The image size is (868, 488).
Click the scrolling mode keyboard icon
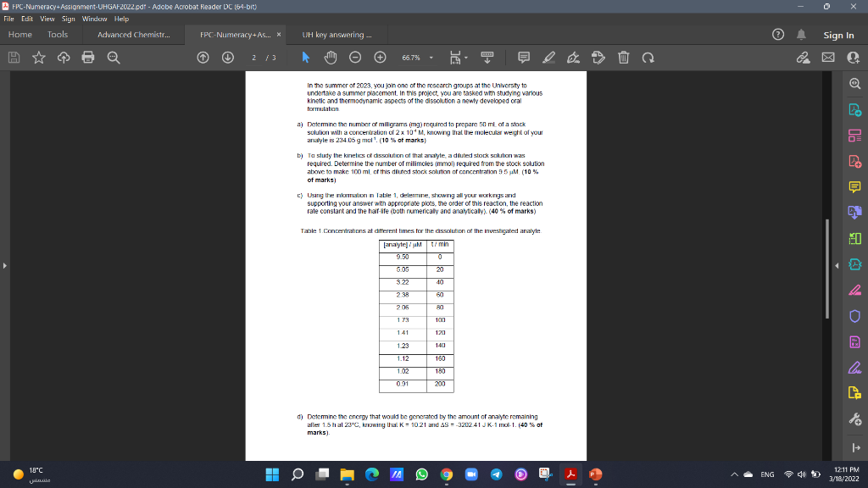tap(487, 58)
